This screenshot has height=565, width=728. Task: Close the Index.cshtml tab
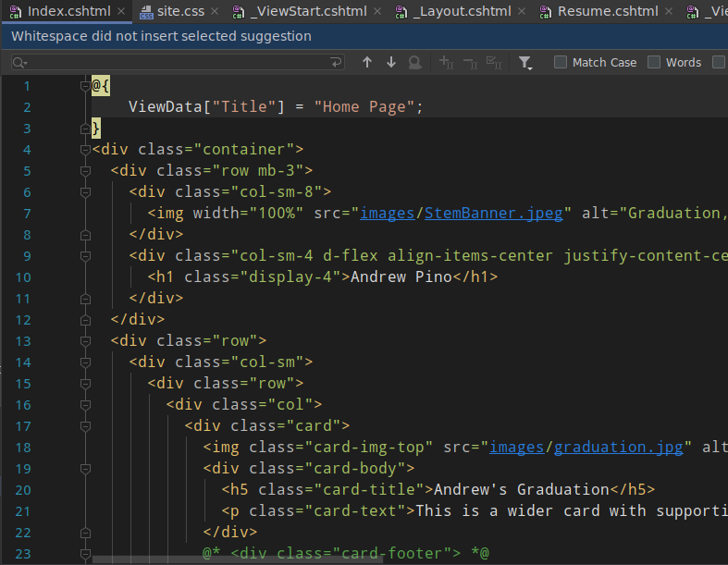click(121, 12)
